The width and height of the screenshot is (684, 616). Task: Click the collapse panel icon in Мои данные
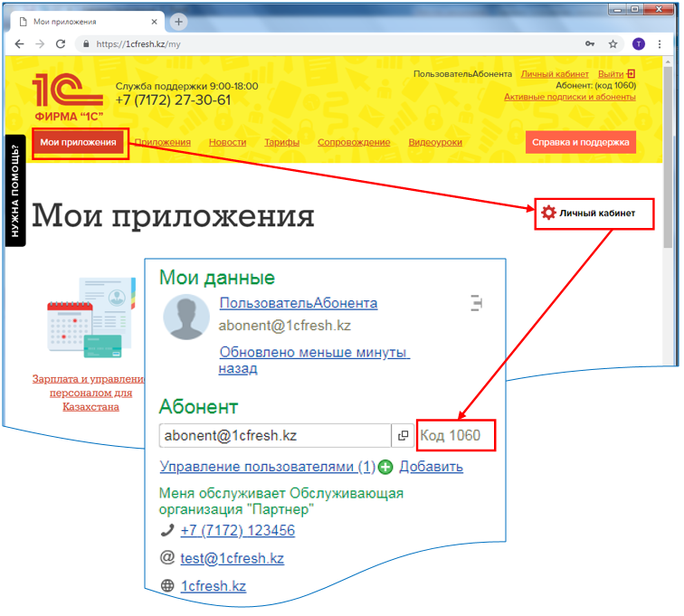(x=476, y=303)
